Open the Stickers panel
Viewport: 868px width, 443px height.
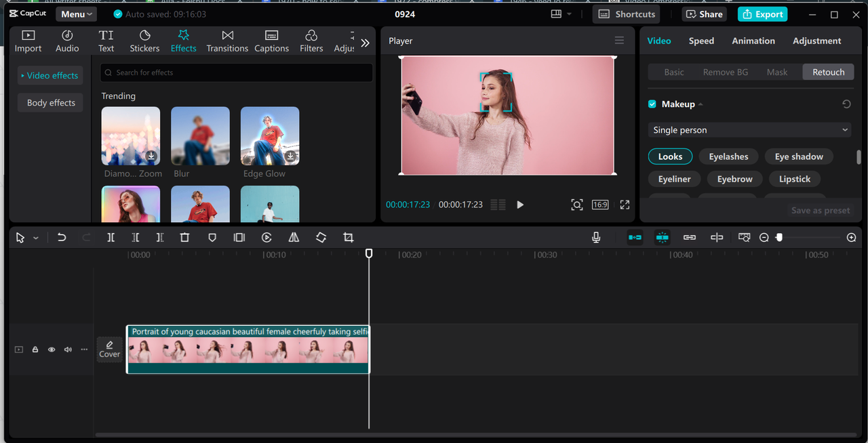[x=144, y=41]
